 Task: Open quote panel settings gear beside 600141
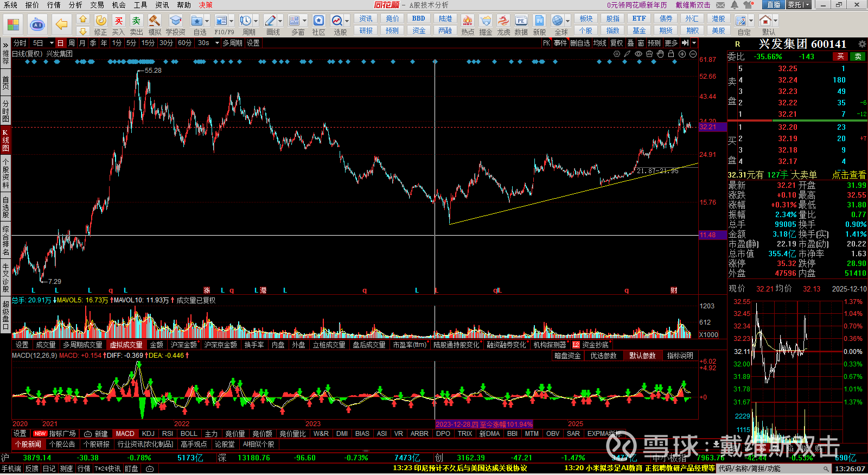(x=862, y=44)
